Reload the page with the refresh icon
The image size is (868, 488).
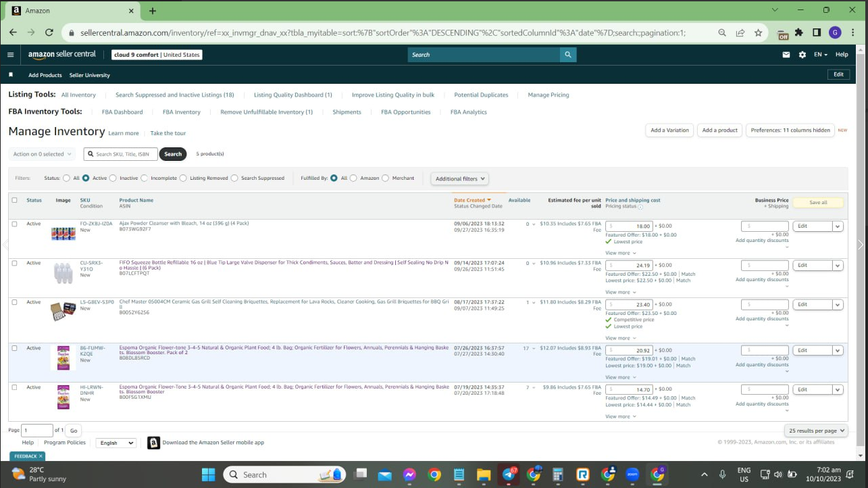pos(49,32)
